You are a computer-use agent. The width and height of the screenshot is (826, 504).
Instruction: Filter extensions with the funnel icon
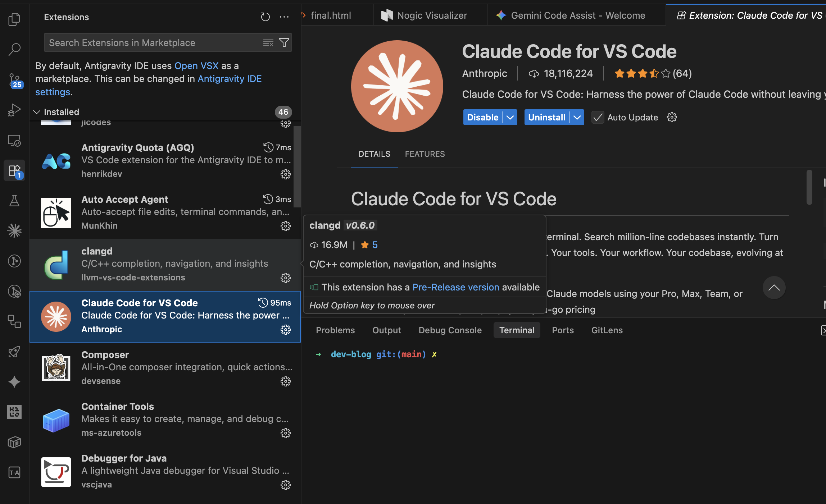284,43
